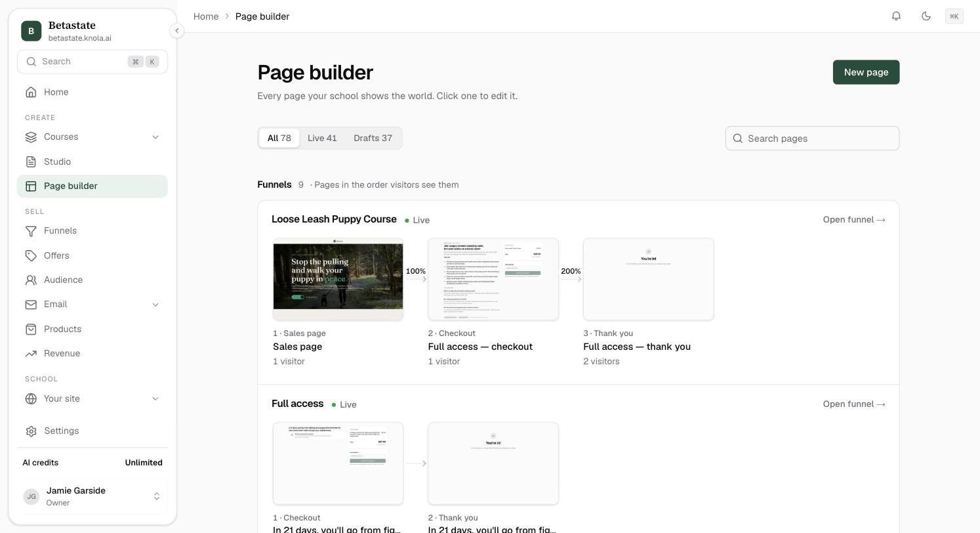The height and width of the screenshot is (533, 980).
Task: Open funnel for Full access
Action: (x=854, y=404)
